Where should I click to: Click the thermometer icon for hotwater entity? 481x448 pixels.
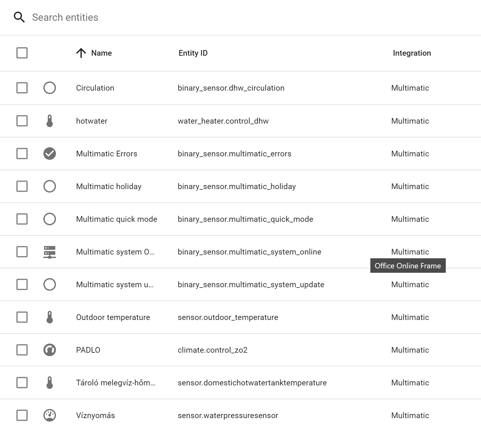(x=50, y=121)
